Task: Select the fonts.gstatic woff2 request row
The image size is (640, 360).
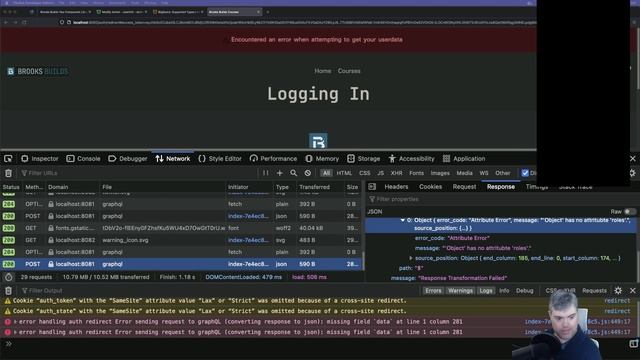Action: pyautogui.click(x=181, y=228)
